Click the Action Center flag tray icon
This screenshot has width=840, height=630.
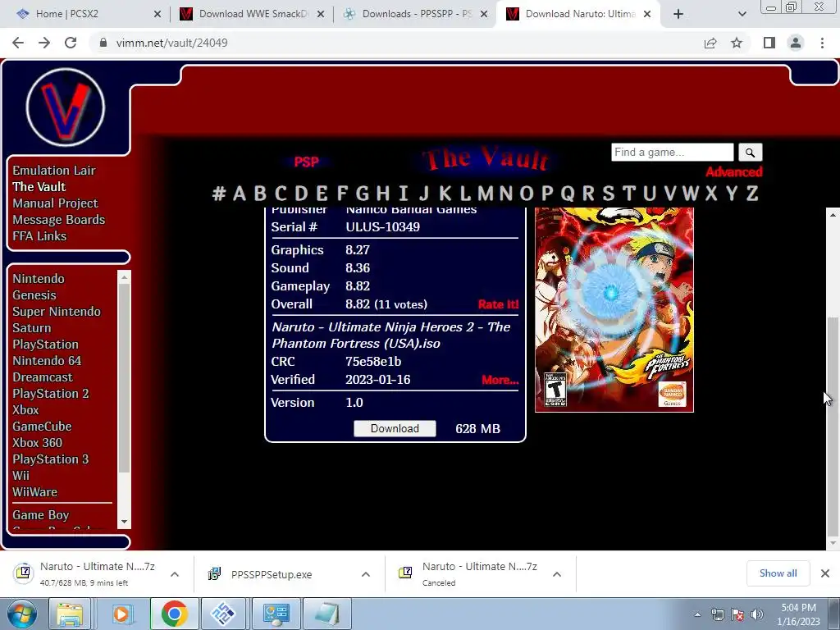pos(737,614)
